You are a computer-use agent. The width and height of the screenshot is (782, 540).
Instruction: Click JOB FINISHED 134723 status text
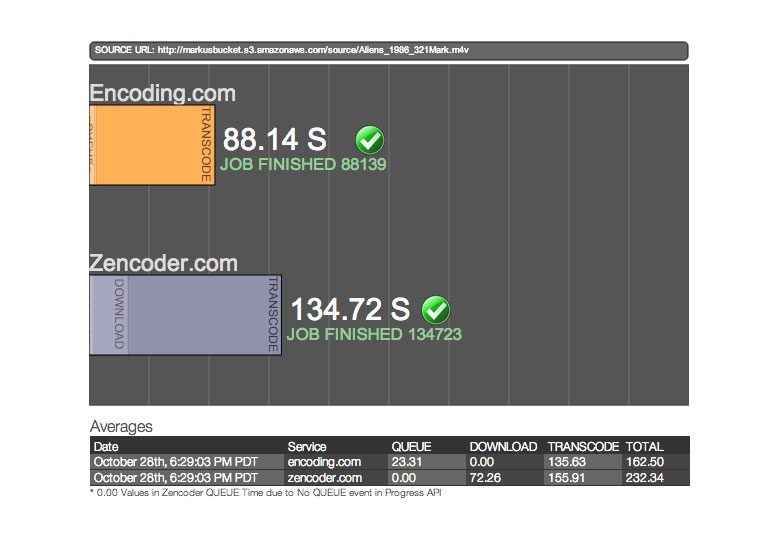click(374, 335)
